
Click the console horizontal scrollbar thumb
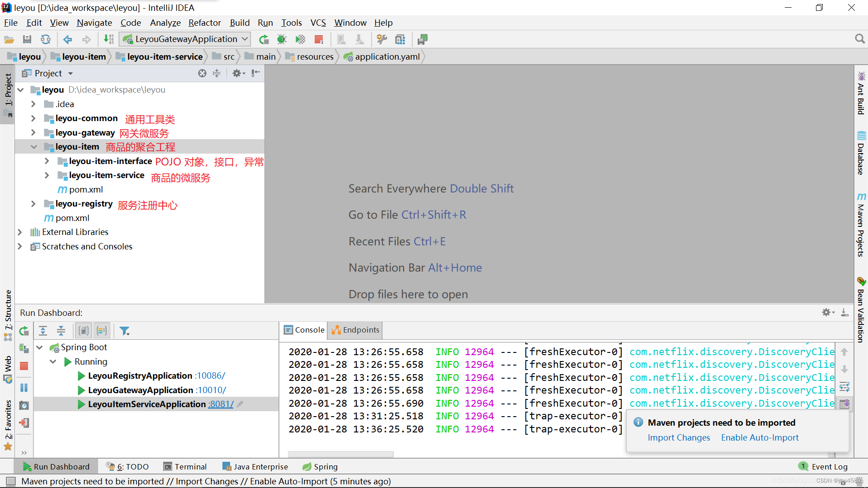pos(340,454)
